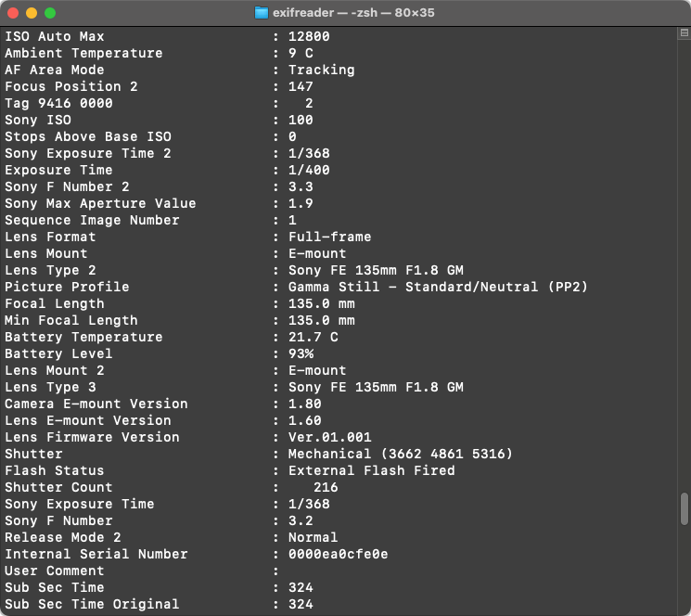Click the window title 'exifreader — -zsh — 80×35'

(354, 13)
